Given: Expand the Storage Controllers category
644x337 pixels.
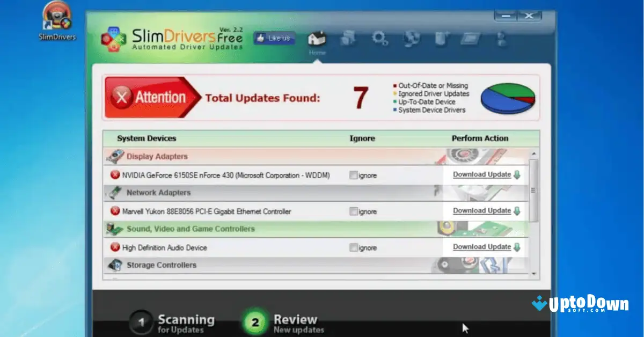Looking at the screenshot, I should pos(161,265).
